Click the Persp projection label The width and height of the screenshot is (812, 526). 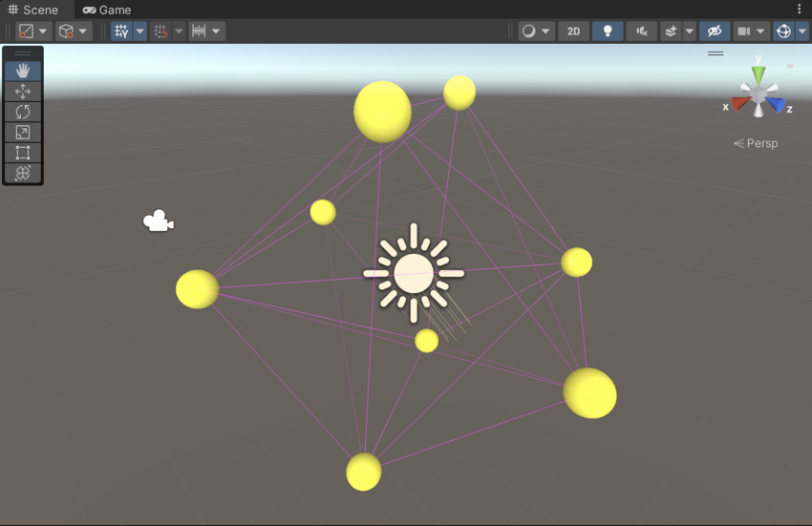click(757, 143)
